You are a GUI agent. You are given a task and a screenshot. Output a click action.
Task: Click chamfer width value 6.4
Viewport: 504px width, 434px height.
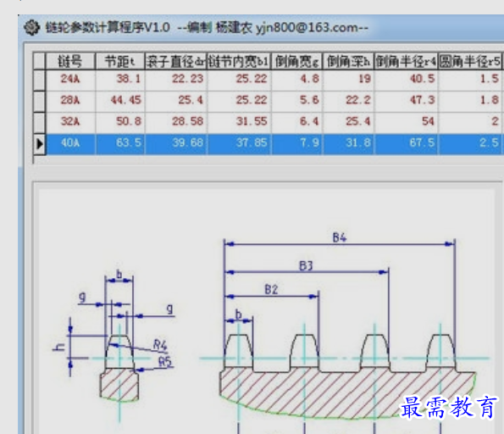309,121
